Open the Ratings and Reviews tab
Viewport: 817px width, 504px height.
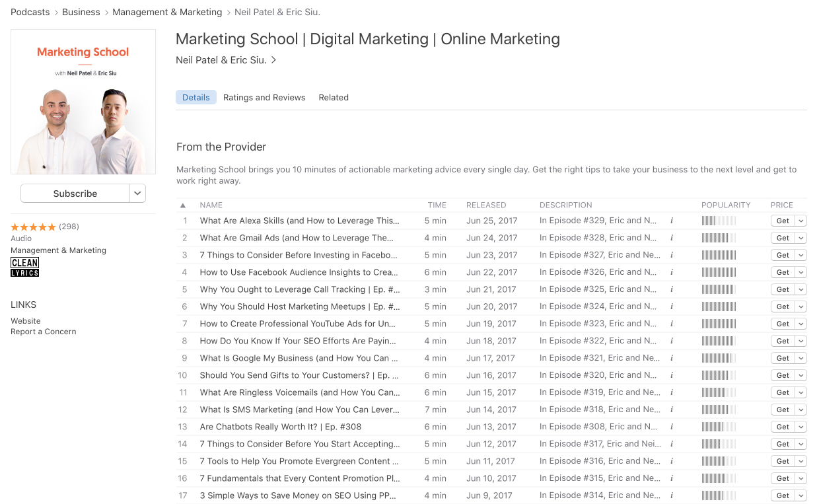click(x=264, y=97)
